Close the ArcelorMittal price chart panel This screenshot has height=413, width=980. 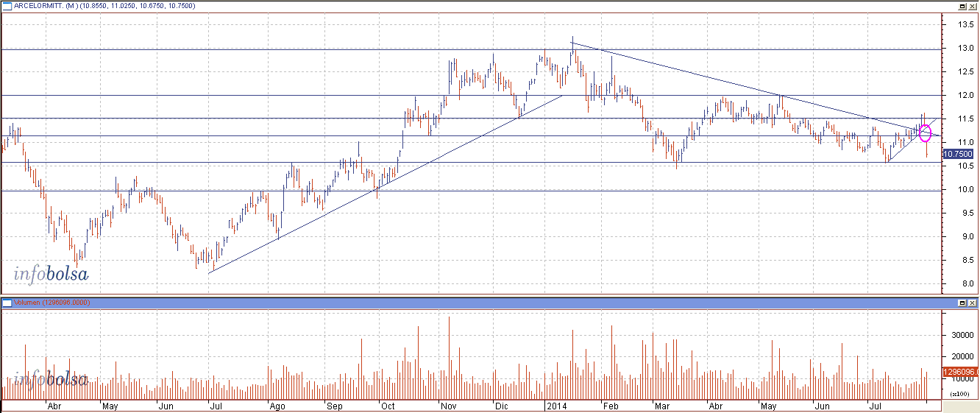point(973,4)
